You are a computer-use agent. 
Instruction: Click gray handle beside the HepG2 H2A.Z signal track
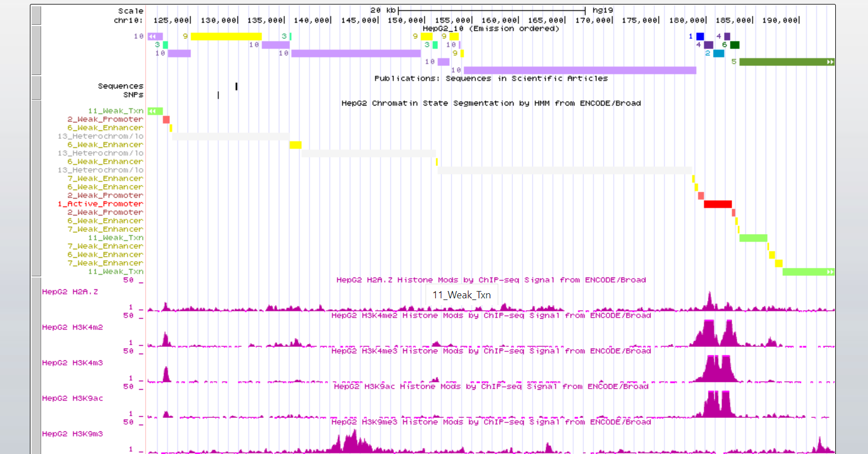[36, 293]
